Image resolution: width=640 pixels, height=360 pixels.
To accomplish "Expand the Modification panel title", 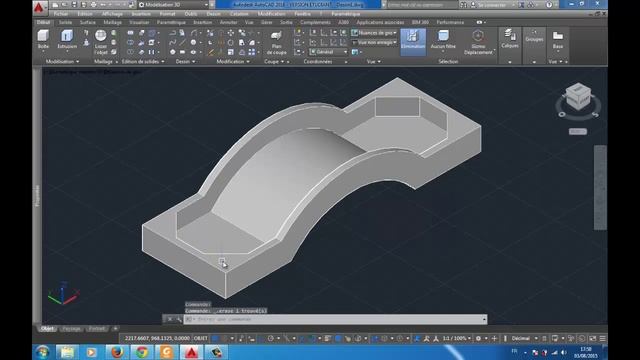I will click(233, 62).
